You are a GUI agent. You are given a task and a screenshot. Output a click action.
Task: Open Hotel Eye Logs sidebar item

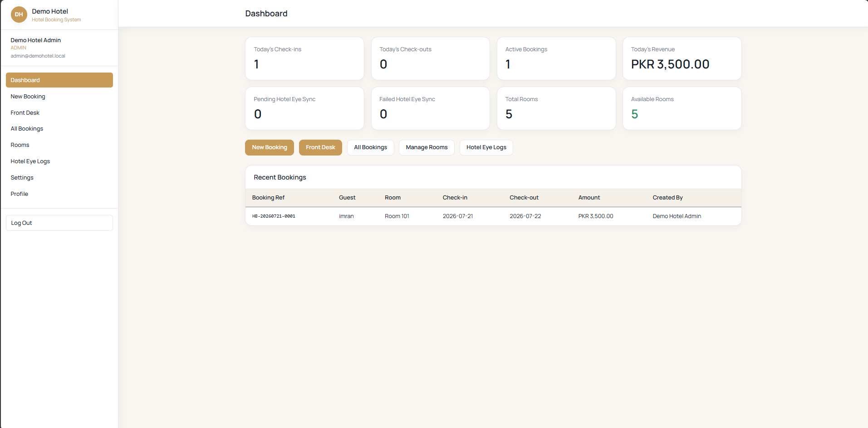point(59,161)
